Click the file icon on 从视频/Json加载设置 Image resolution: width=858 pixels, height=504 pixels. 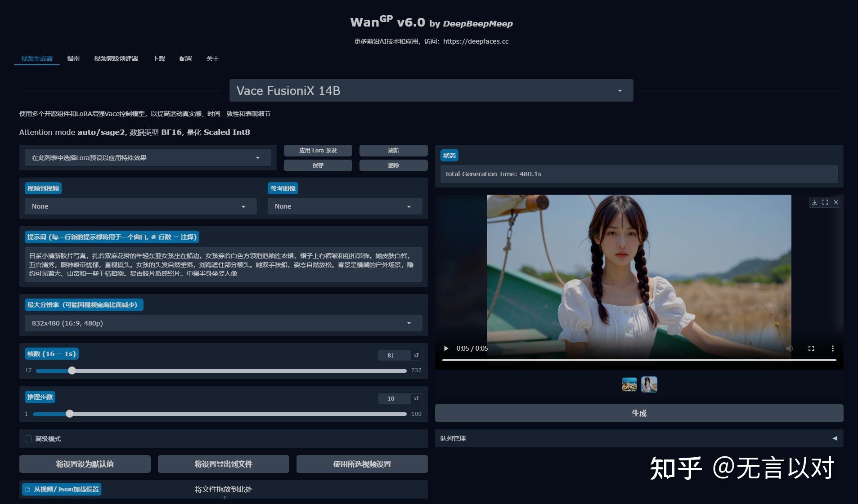pyautogui.click(x=28, y=489)
